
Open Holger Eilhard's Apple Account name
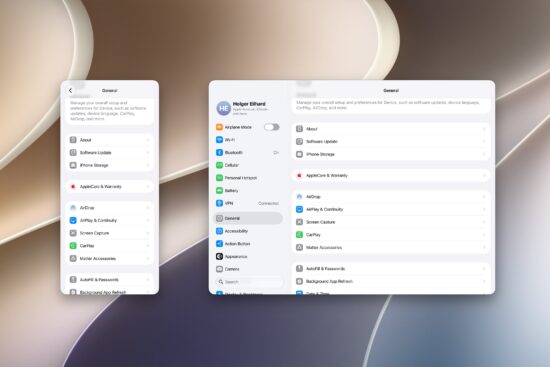click(x=249, y=104)
